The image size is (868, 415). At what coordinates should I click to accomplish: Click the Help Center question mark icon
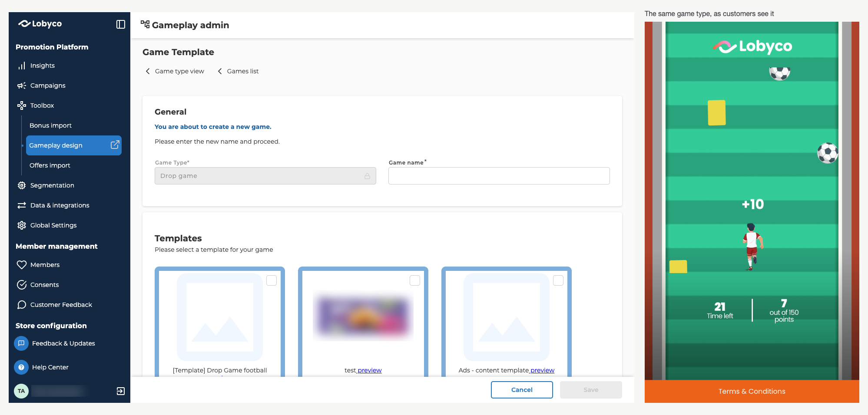[x=21, y=367]
